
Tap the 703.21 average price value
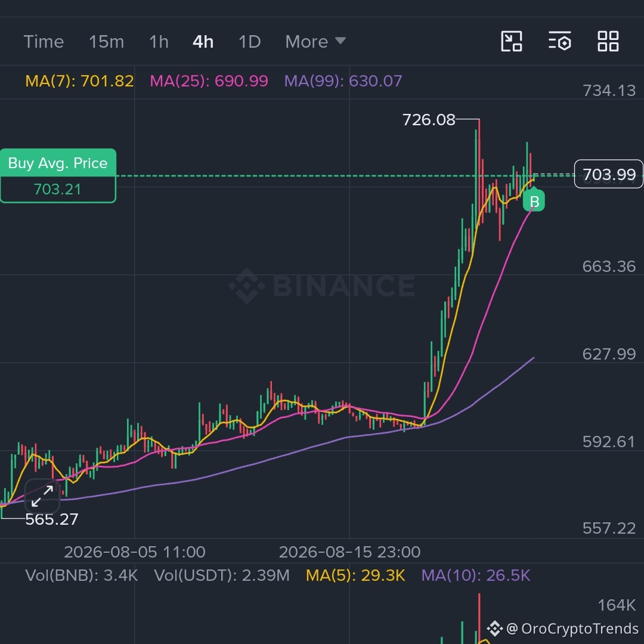coord(57,190)
